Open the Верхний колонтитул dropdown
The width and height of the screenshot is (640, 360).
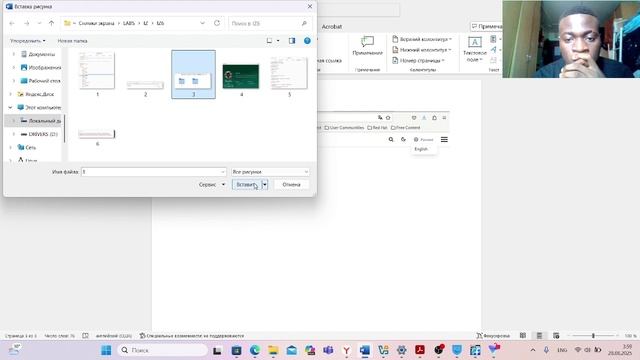[422, 39]
